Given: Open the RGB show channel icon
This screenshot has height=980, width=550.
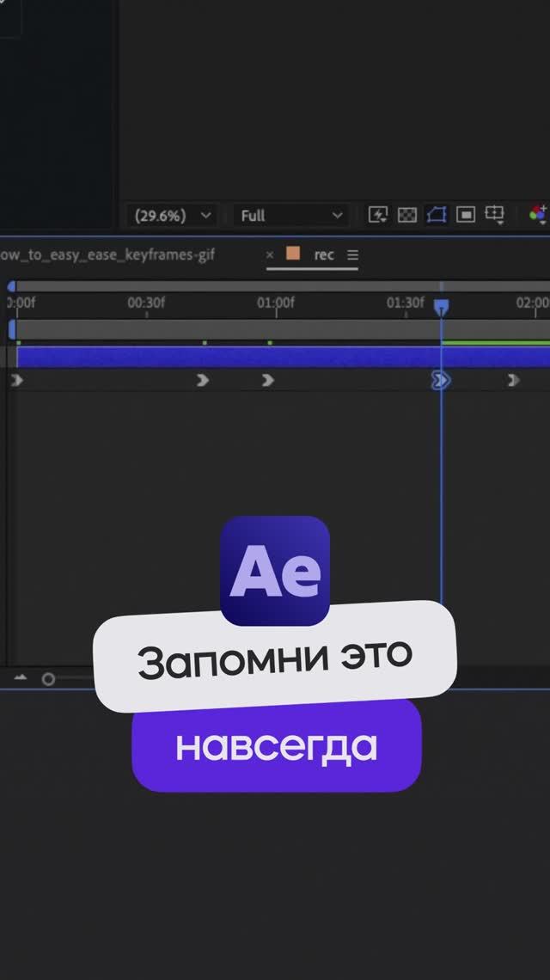Looking at the screenshot, I should (538, 214).
